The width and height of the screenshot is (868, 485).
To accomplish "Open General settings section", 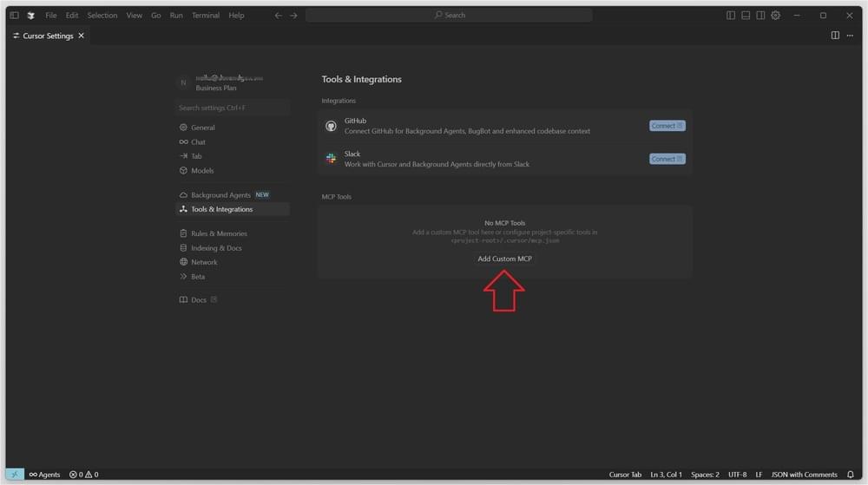I will coord(202,128).
